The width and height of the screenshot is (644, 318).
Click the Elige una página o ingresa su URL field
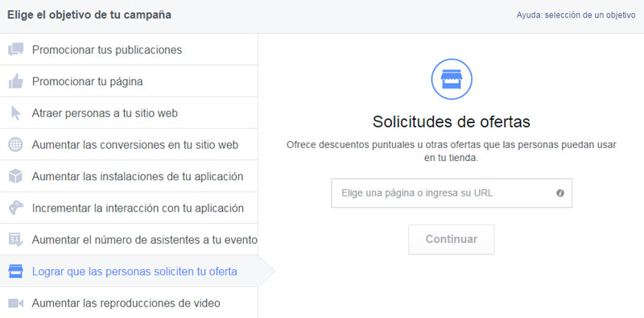point(452,193)
